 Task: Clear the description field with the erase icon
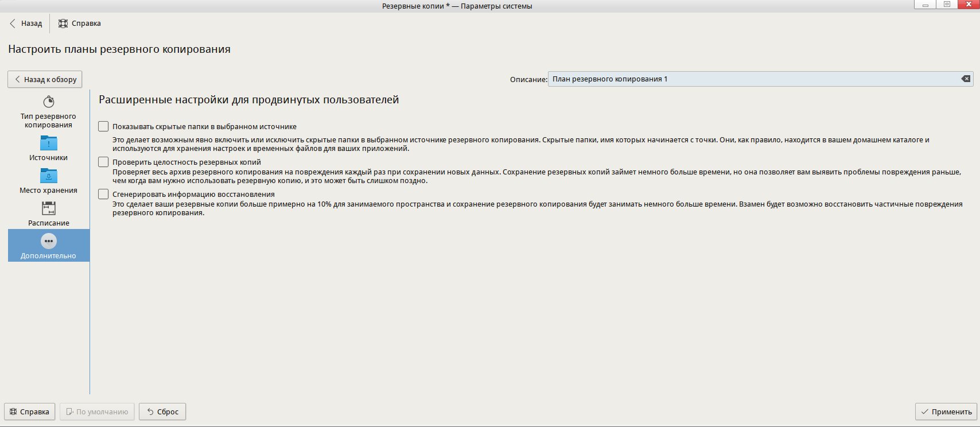[x=966, y=79]
